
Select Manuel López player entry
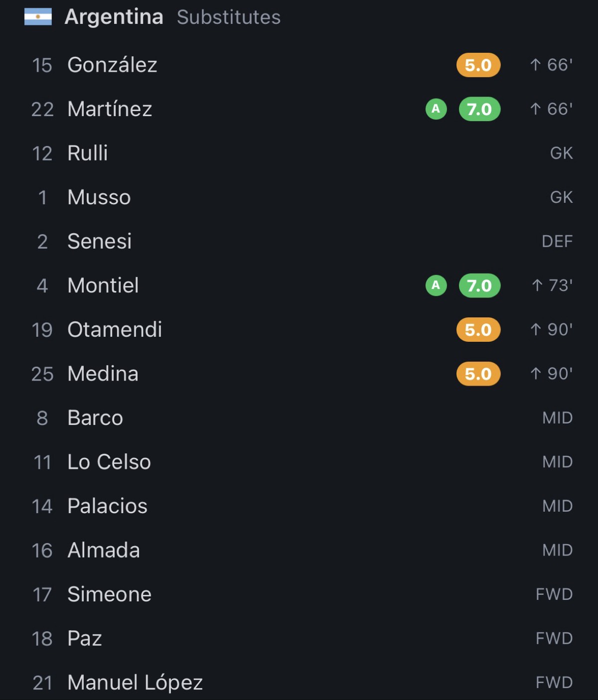click(299, 683)
